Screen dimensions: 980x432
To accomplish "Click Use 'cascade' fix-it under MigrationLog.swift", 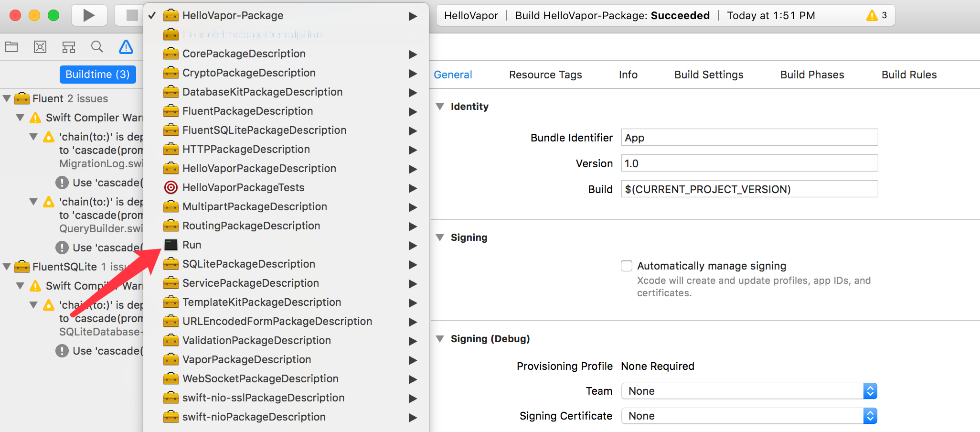I will click(99, 183).
